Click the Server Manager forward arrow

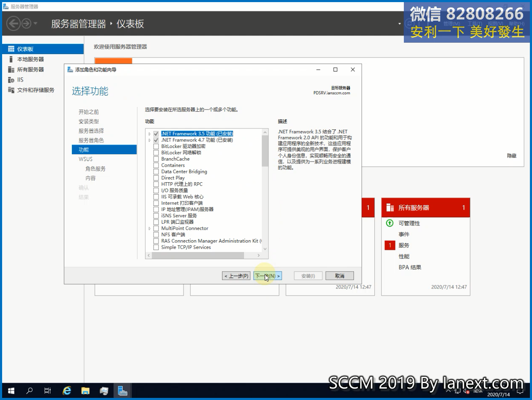[26, 23]
